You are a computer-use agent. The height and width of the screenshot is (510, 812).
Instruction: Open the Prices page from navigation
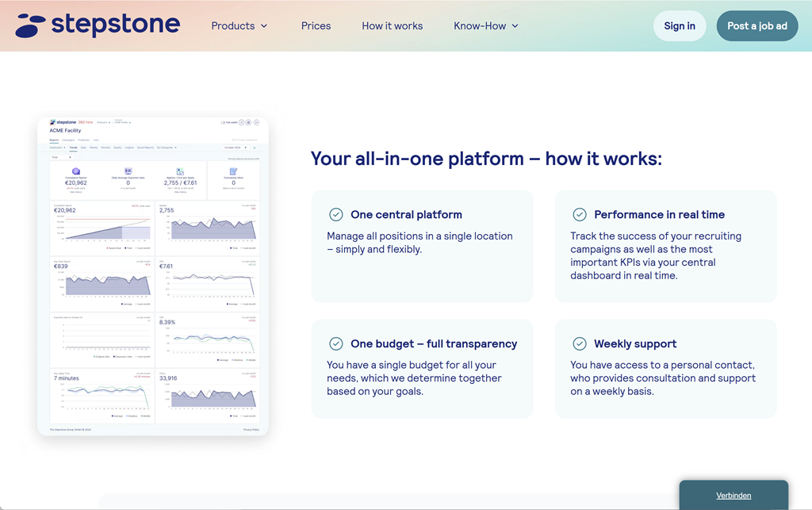[x=316, y=26]
